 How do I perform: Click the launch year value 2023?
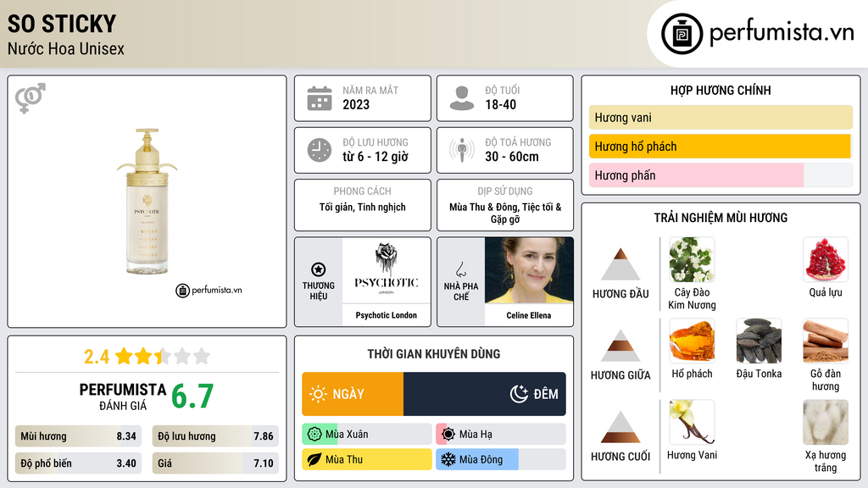tap(356, 104)
